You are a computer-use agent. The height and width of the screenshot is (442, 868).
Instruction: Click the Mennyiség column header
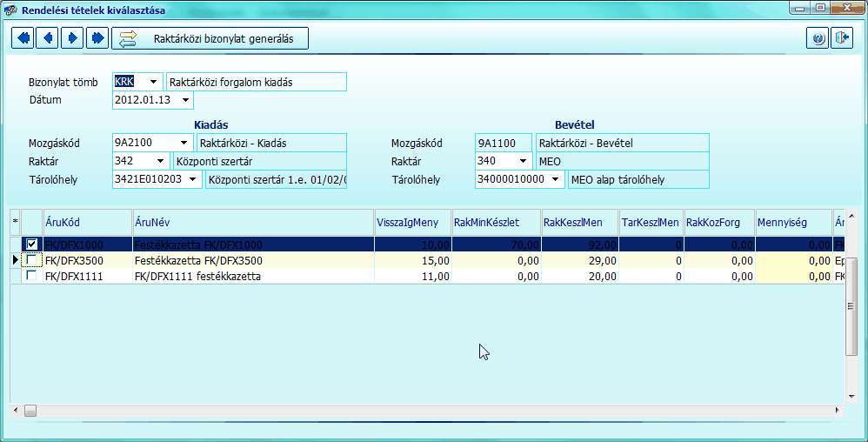coord(793,222)
